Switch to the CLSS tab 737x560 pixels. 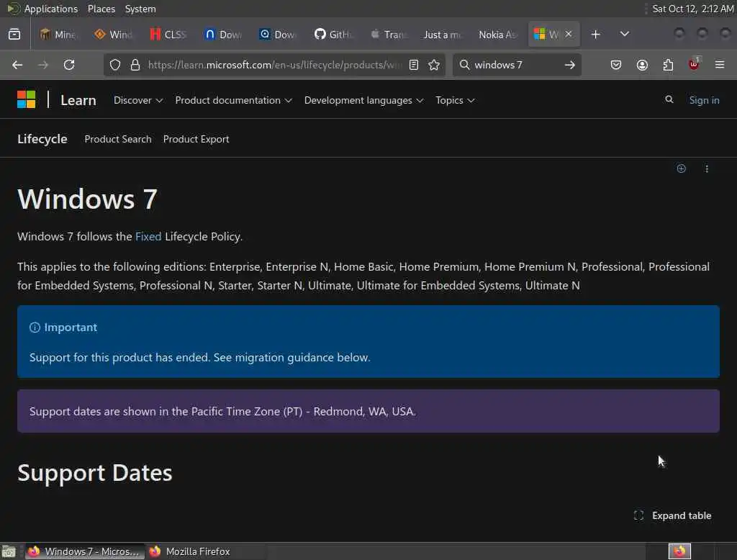pos(168,35)
